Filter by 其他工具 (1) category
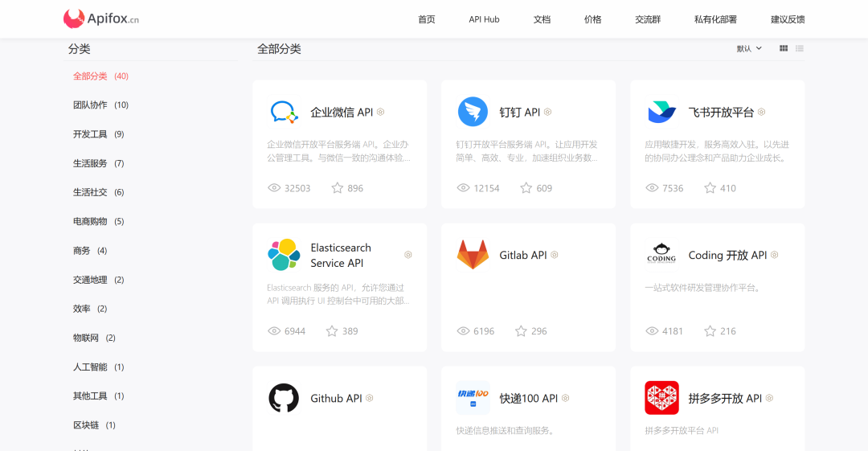868x451 pixels. (99, 396)
